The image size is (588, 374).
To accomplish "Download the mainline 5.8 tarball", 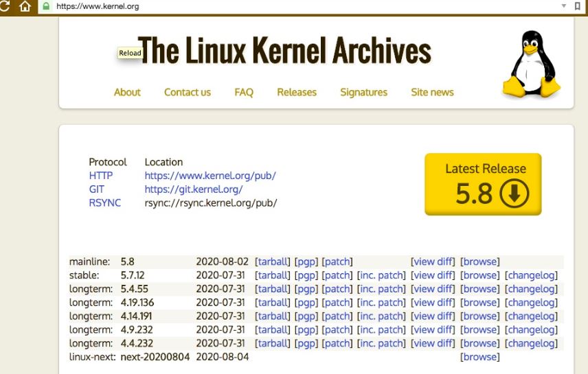I will (273, 261).
